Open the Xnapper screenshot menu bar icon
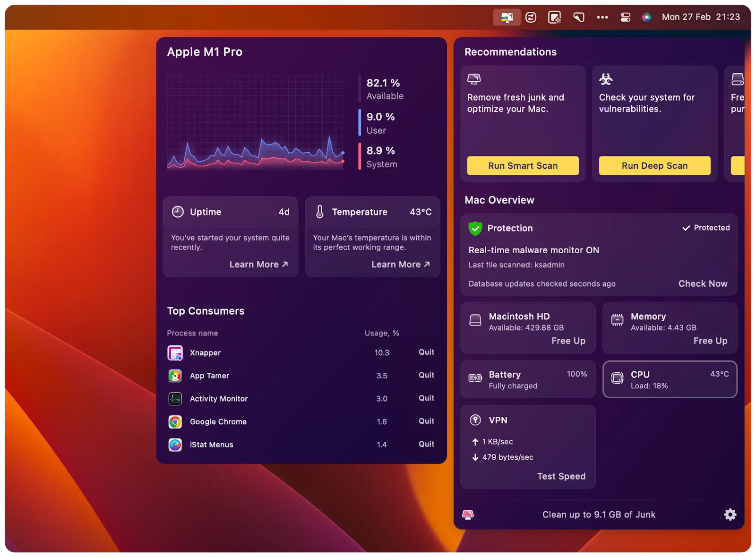Viewport: 756px width, 557px height. [x=554, y=17]
